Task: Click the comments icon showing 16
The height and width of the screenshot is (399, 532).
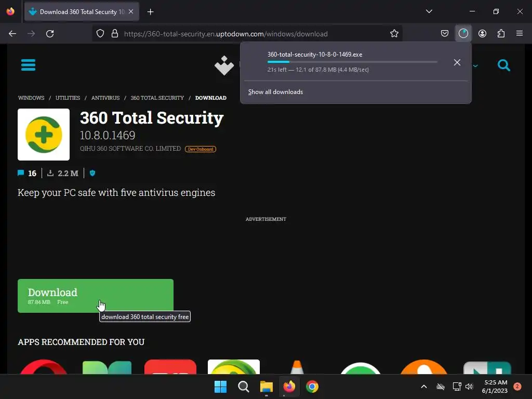Action: [21, 173]
